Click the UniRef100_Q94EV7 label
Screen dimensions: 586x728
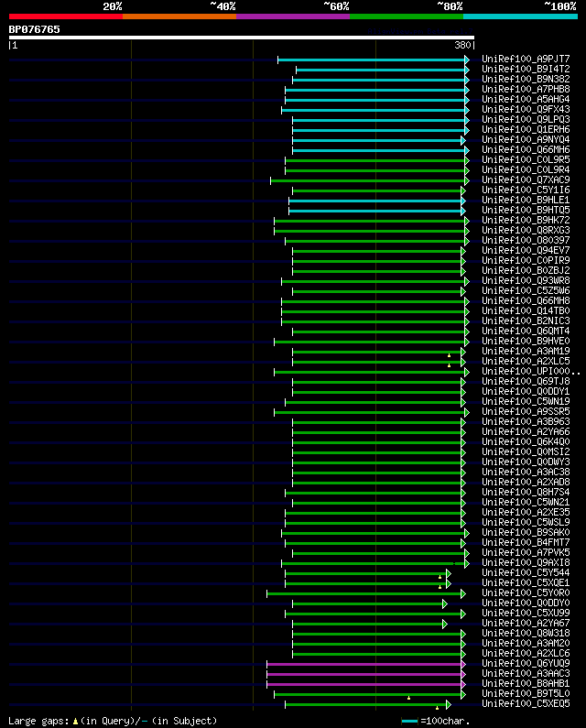(526, 250)
